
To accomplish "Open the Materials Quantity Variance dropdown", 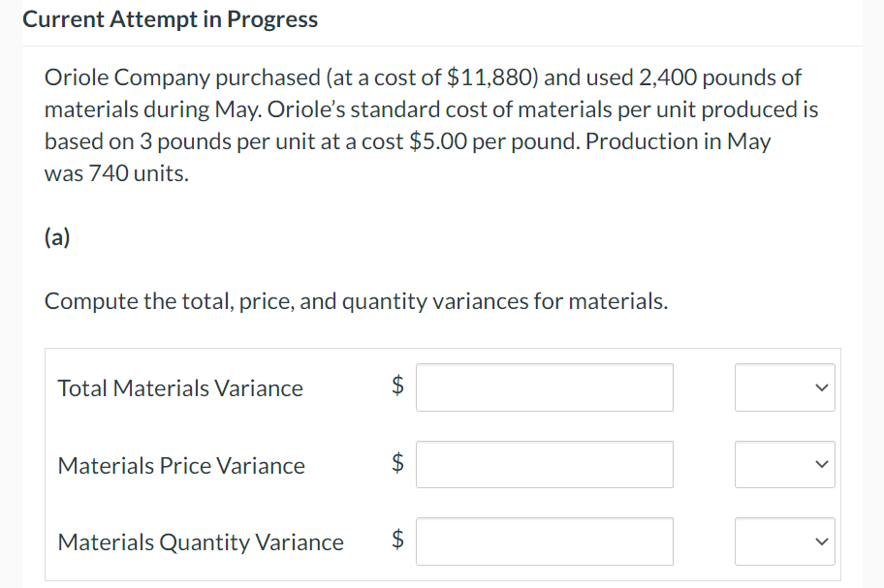I will coord(784,542).
